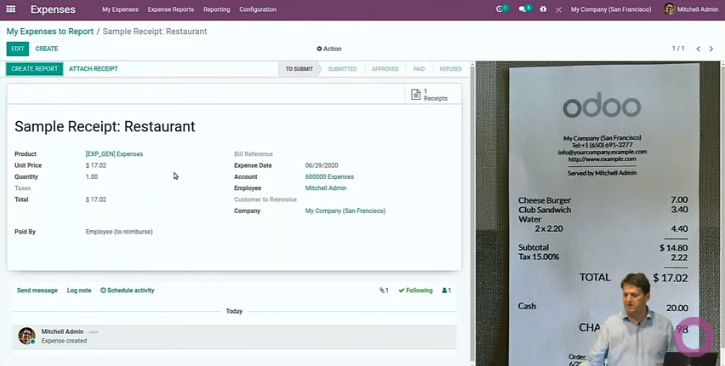Open the conversations chat bubble icon
The height and width of the screenshot is (366, 725).
525,9
